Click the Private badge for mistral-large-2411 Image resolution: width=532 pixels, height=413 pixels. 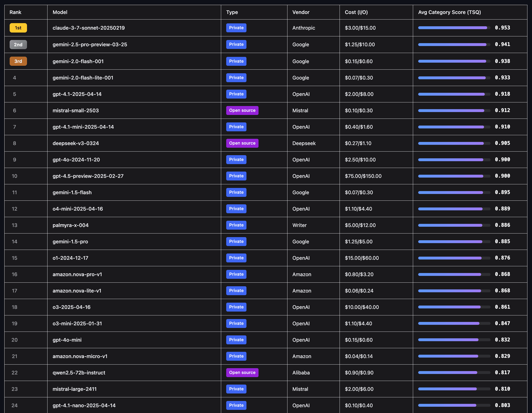tap(236, 389)
